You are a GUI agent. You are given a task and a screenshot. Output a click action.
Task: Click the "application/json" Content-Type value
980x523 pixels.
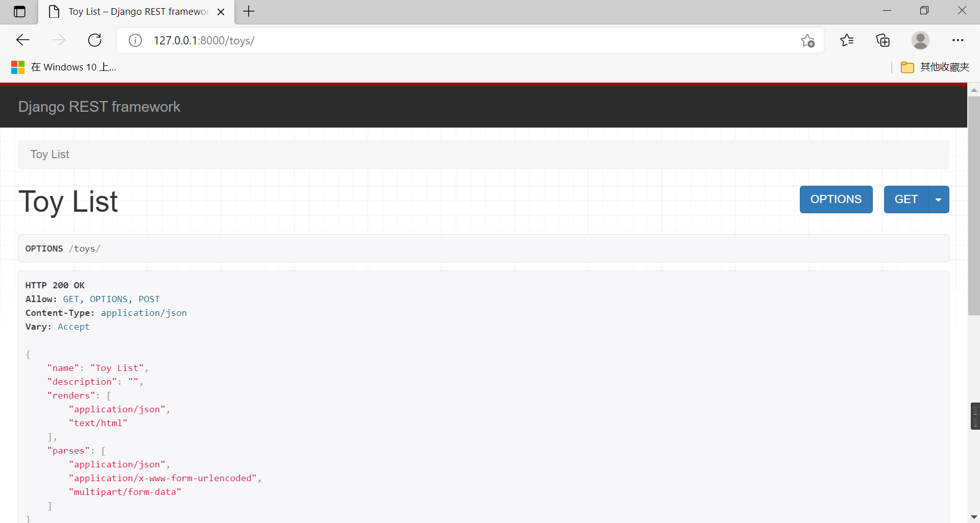tap(144, 313)
